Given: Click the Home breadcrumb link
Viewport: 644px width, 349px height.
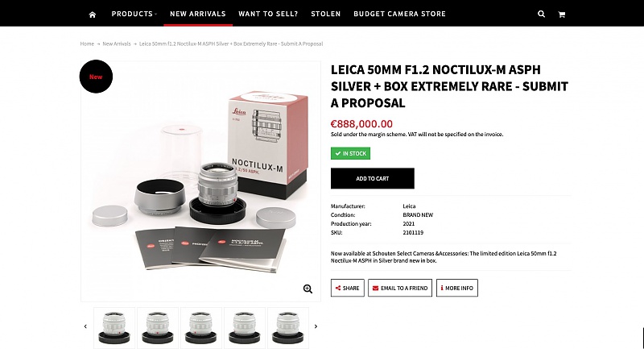Looking at the screenshot, I should point(87,44).
